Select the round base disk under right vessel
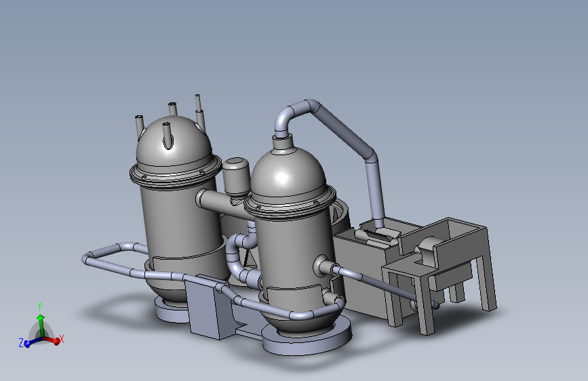The height and width of the screenshot is (381, 588). (307, 340)
